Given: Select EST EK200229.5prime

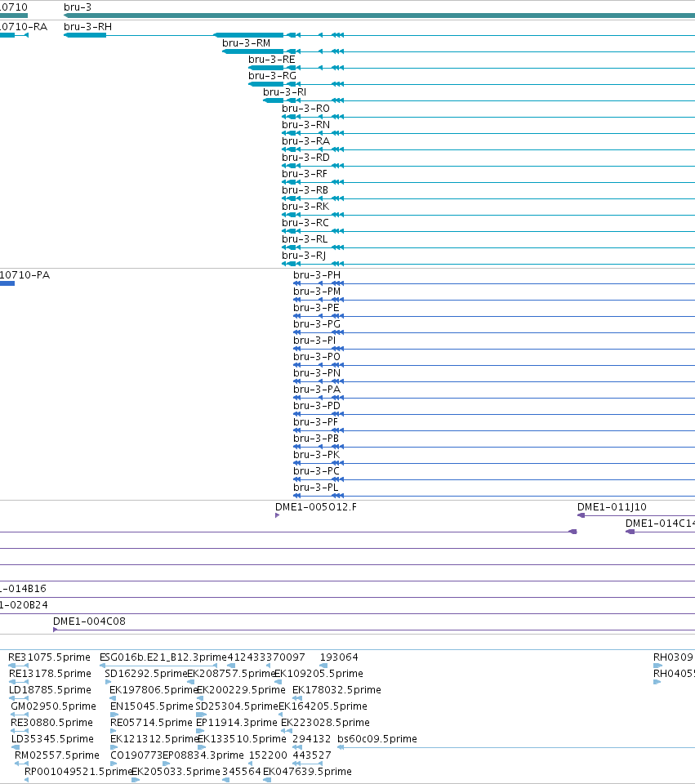Looking at the screenshot, I should 241,690.
